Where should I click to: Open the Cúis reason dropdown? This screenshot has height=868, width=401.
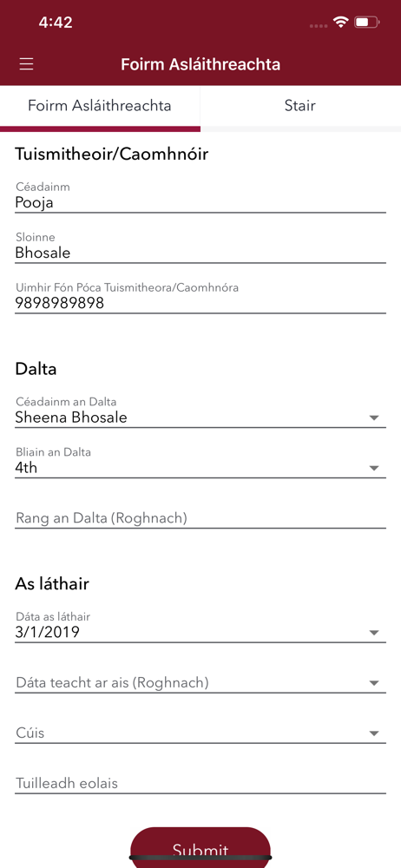[200, 733]
